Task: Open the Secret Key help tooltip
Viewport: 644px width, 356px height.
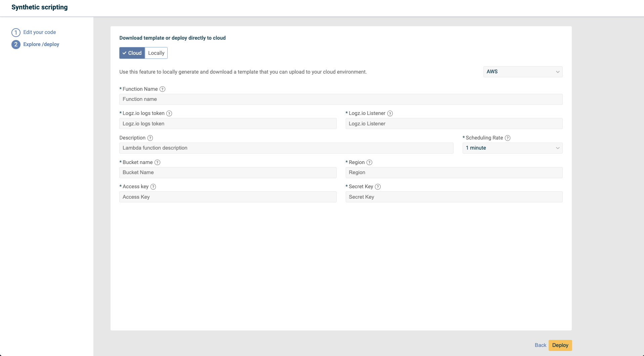Action: click(x=378, y=187)
